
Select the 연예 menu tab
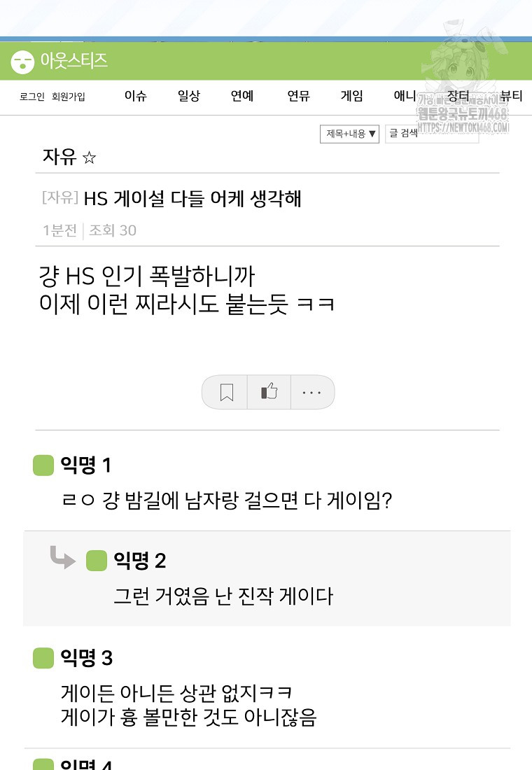click(x=242, y=97)
